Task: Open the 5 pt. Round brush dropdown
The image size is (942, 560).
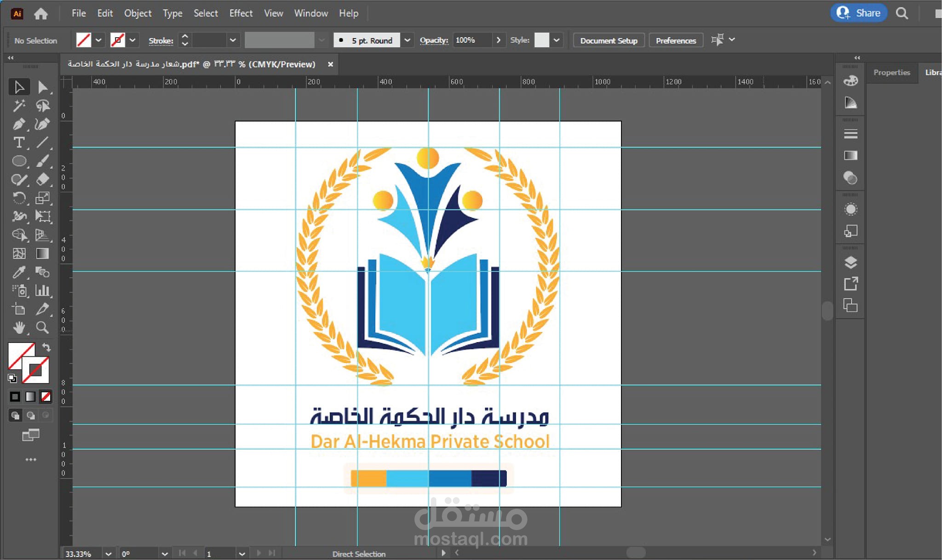Action: pos(407,40)
